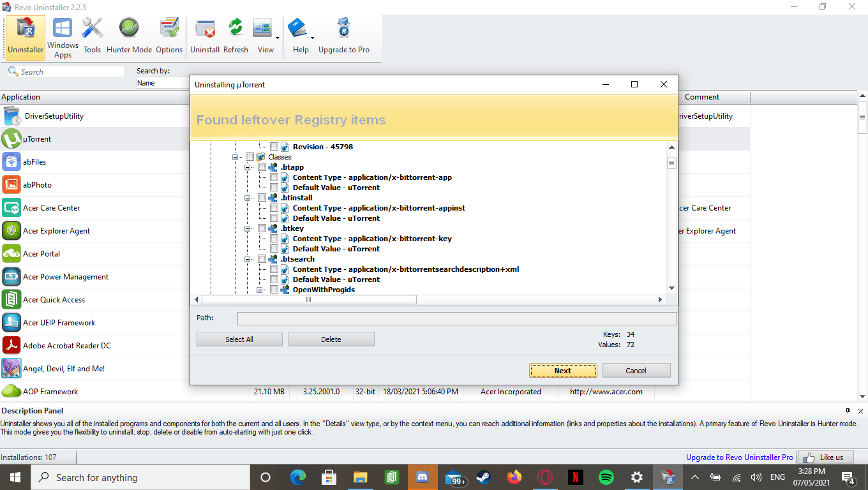Check the .btkey key checkbox
The image size is (868, 490).
point(262,228)
